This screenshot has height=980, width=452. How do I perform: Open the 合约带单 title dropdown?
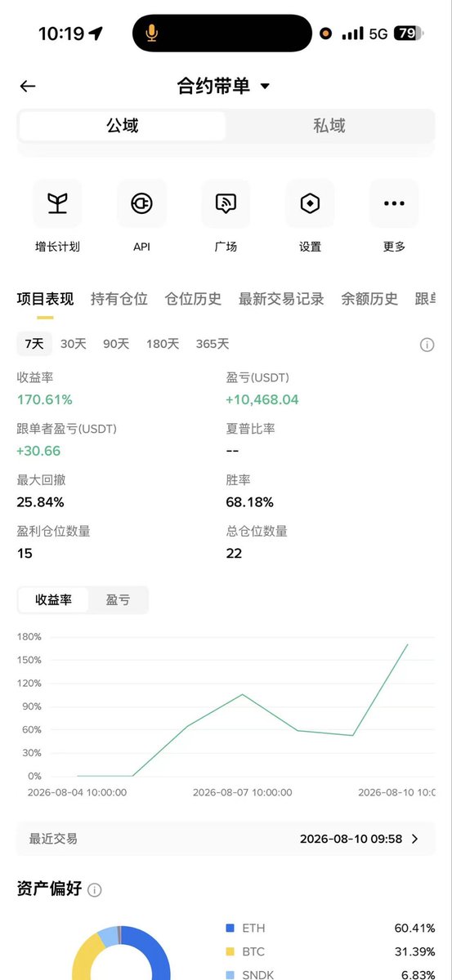pyautogui.click(x=223, y=86)
